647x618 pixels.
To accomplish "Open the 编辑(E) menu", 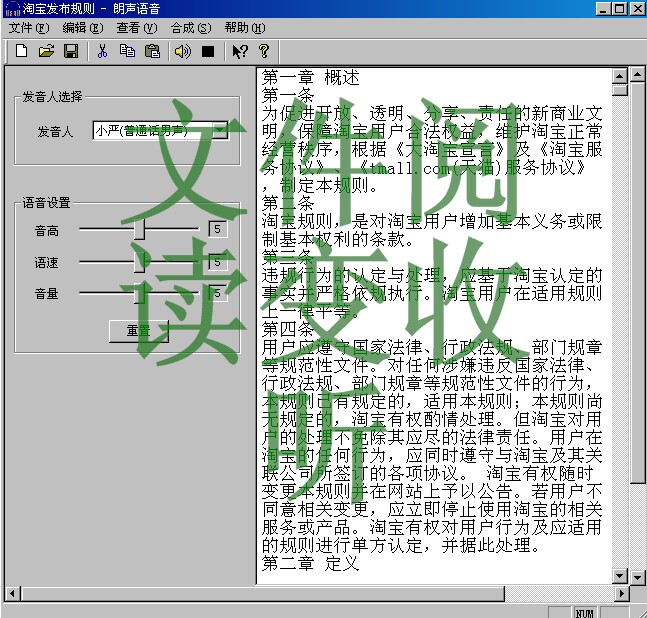I will pos(83,28).
